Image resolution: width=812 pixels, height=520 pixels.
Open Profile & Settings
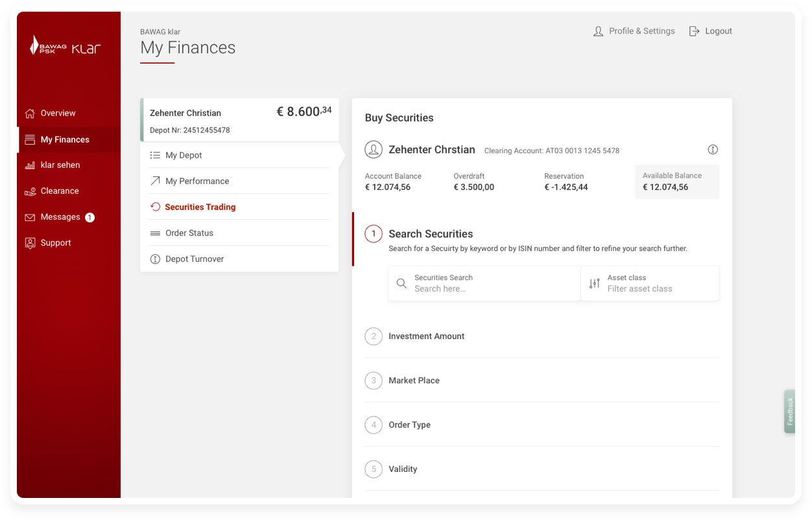pos(634,31)
